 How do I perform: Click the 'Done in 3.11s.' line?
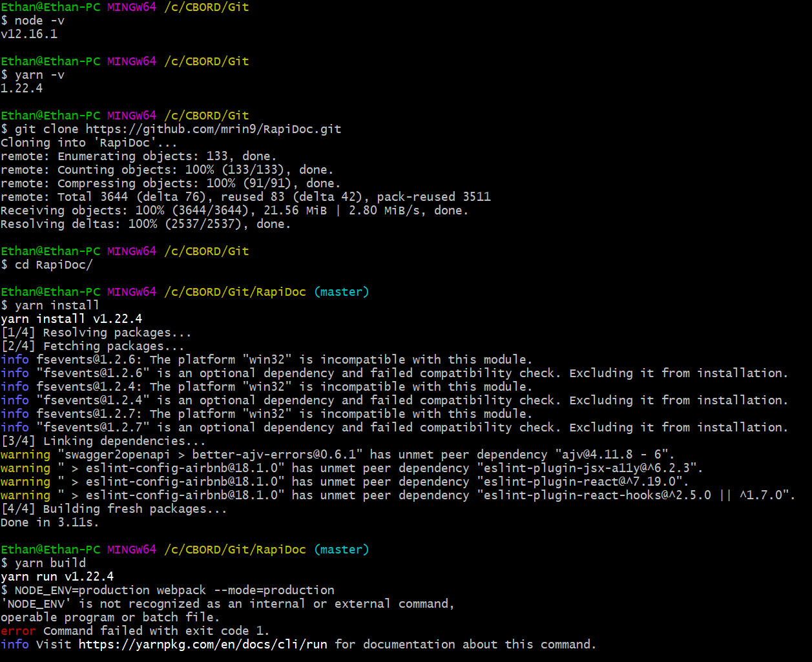point(50,522)
